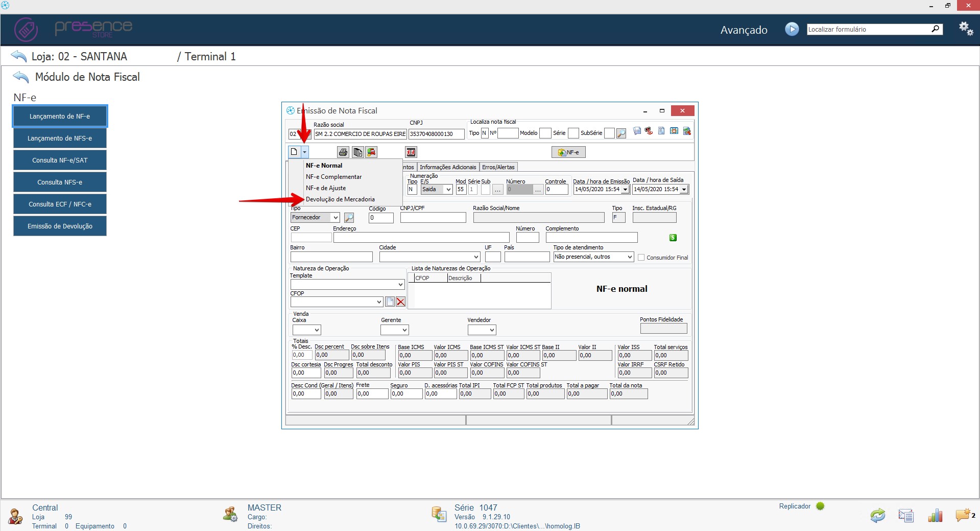Select NF-e Normal from the menu
980x531 pixels.
pos(324,166)
